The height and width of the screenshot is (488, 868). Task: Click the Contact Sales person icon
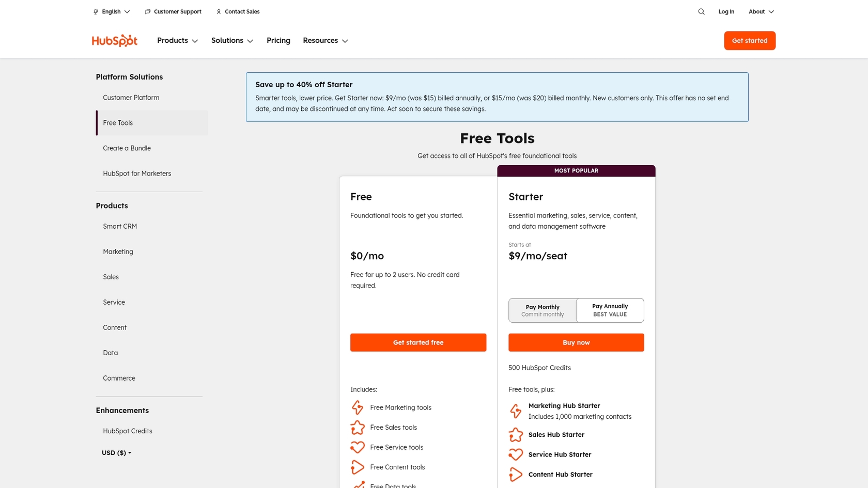point(219,11)
